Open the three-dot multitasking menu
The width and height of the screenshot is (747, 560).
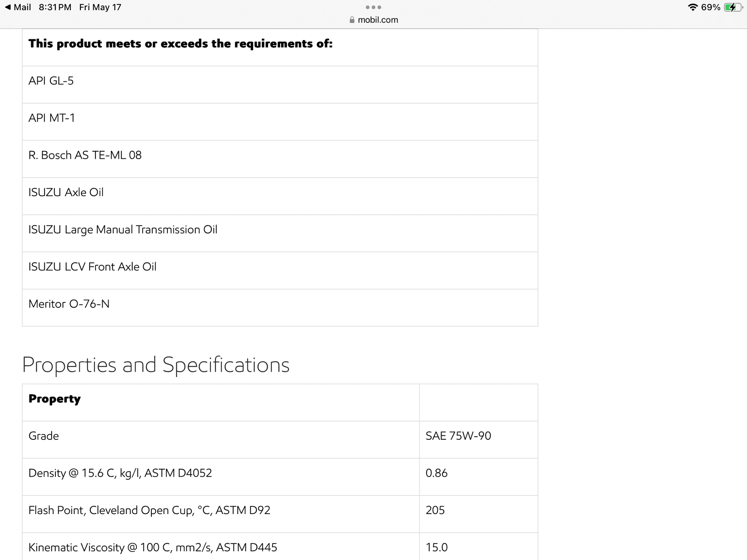pos(373,7)
